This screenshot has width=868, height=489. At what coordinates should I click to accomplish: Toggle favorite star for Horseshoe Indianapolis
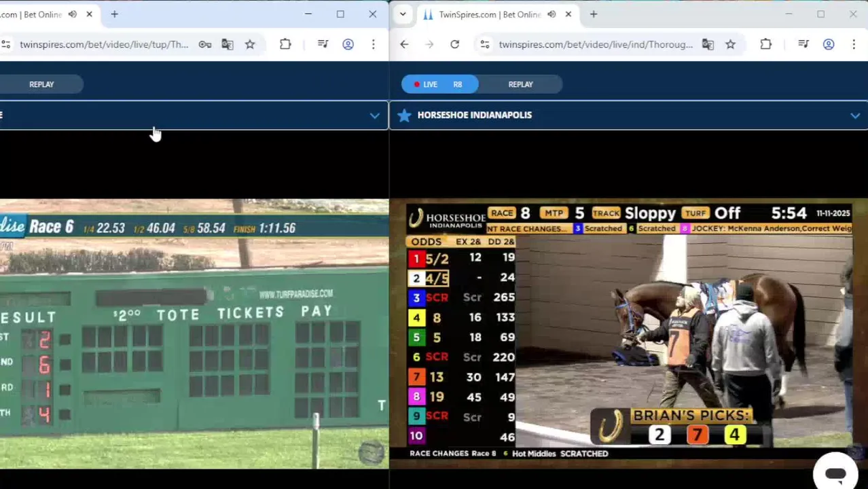[404, 115]
